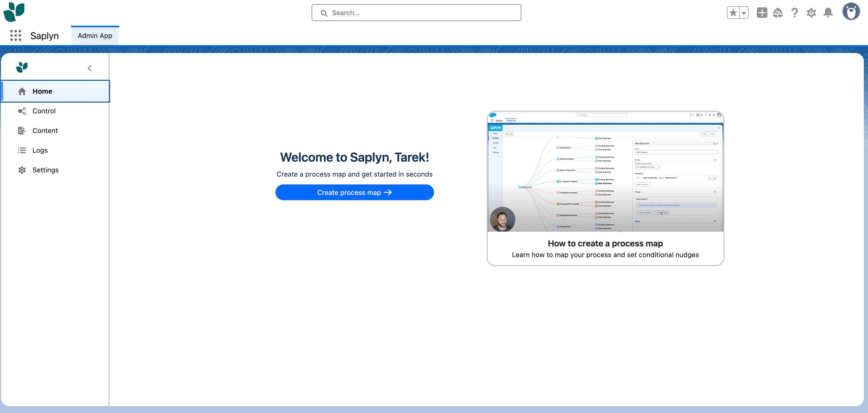Open the Setup gear icon in header
This screenshot has height=413, width=868.
click(811, 13)
